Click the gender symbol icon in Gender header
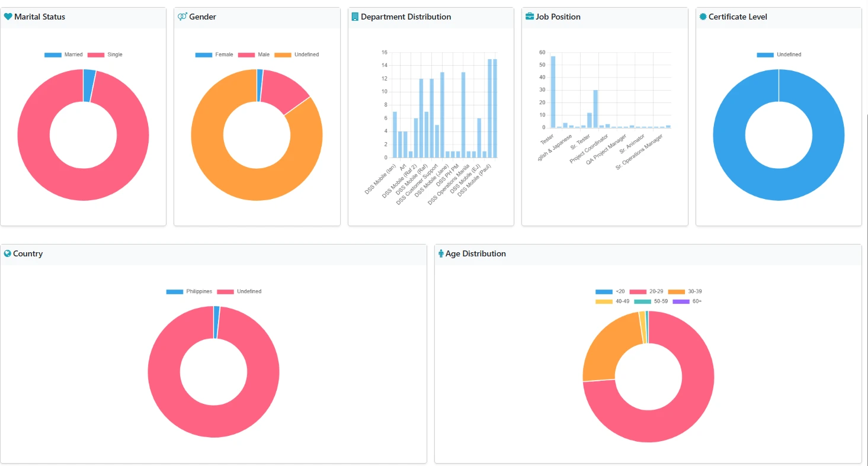This screenshot has width=868, height=466. 182,17
